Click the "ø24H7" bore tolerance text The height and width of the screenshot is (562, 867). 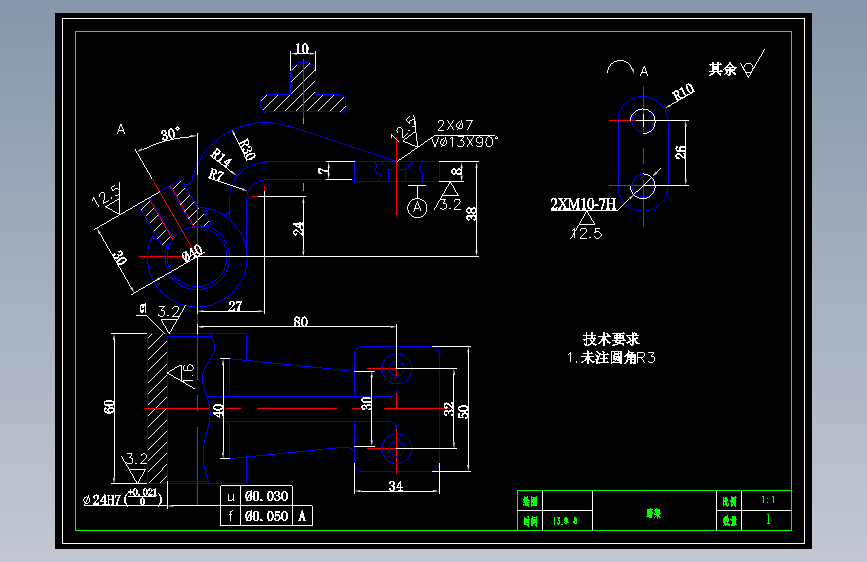click(x=102, y=500)
